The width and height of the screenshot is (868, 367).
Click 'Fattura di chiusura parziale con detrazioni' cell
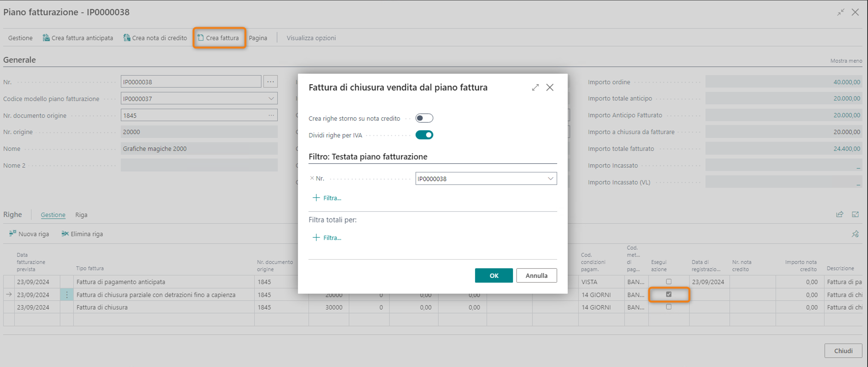(x=164, y=295)
